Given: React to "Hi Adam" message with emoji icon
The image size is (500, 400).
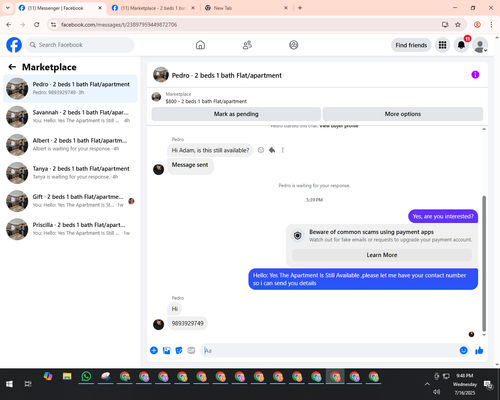Looking at the screenshot, I should coord(261,150).
